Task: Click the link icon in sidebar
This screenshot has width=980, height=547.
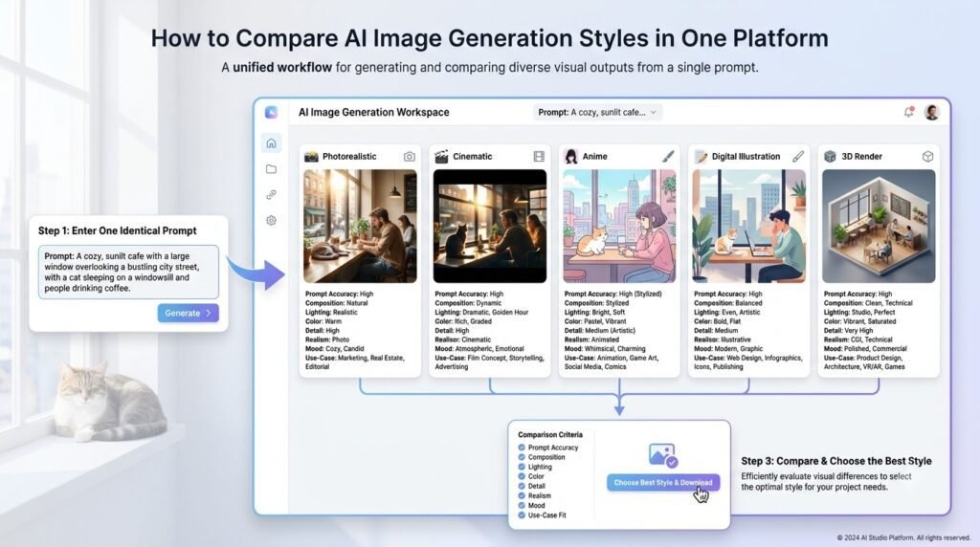Action: pos(271,195)
